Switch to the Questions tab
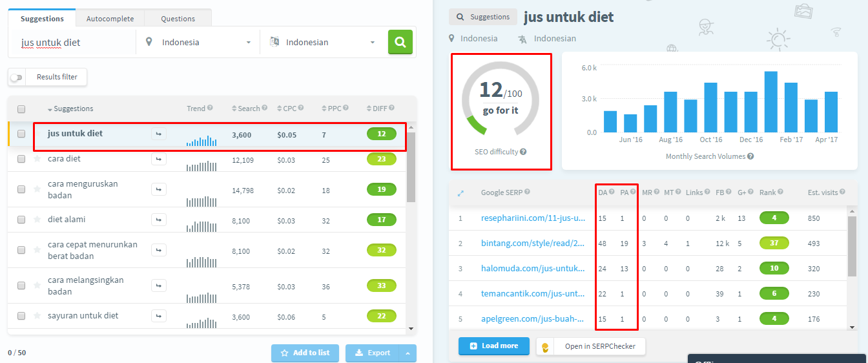 [x=178, y=19]
